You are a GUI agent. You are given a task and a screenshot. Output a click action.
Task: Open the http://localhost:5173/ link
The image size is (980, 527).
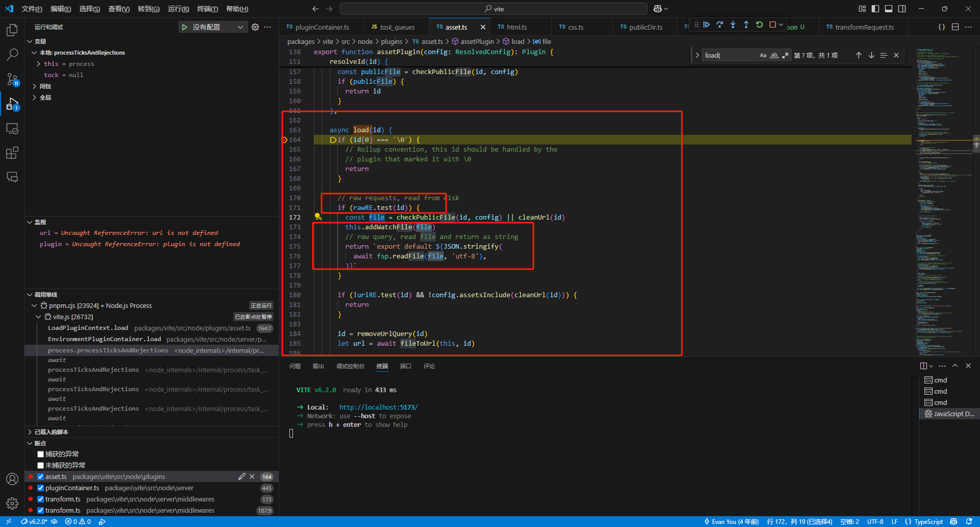[378, 407]
